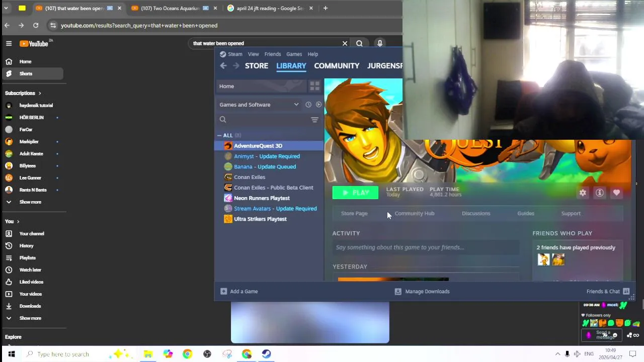Open the Store Page link

354,213
